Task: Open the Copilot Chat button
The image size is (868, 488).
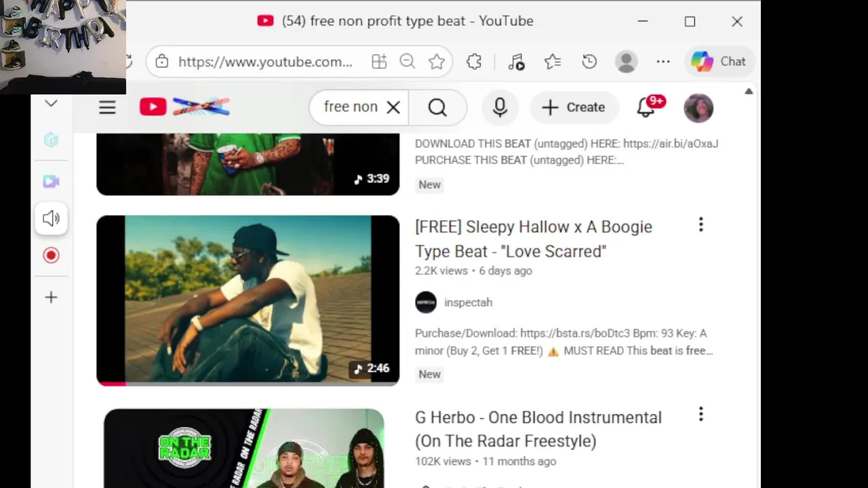Action: click(719, 62)
